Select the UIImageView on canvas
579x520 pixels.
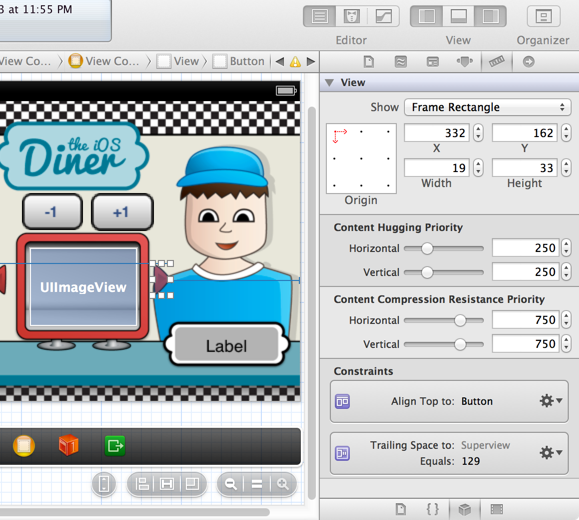[x=83, y=287]
